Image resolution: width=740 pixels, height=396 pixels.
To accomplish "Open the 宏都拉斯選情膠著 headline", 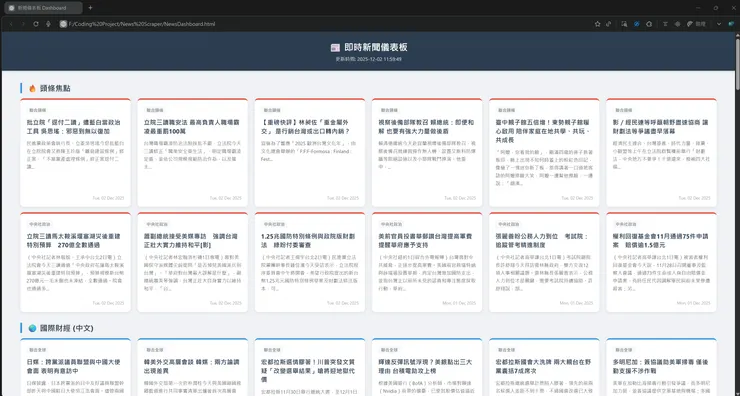I will click(x=309, y=371).
